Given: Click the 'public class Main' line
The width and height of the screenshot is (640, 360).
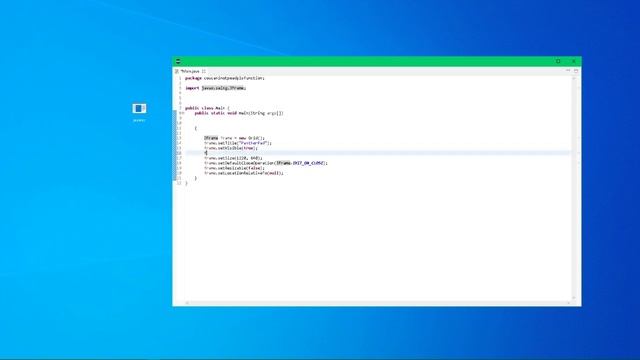Looking at the screenshot, I should [207, 108].
